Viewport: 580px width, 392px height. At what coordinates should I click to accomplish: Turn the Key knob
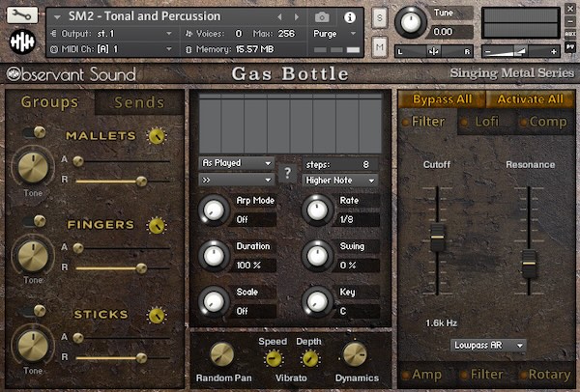[x=317, y=302]
